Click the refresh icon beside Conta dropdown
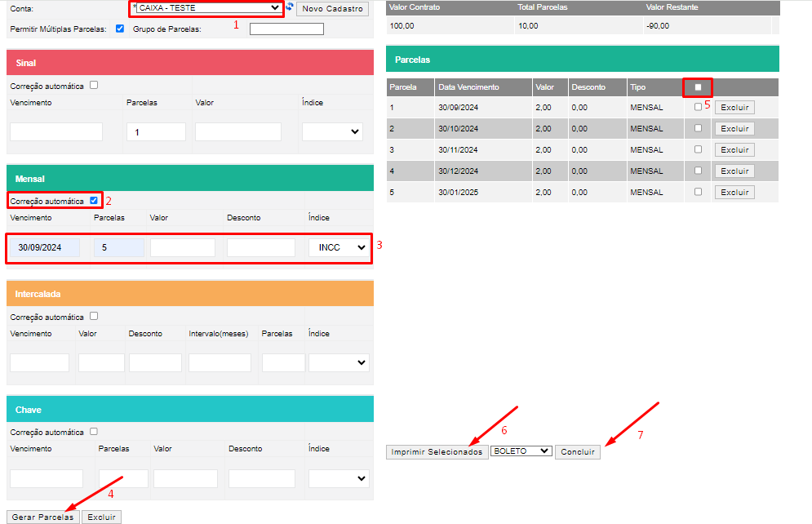This screenshot has width=812, height=524. tap(290, 7)
